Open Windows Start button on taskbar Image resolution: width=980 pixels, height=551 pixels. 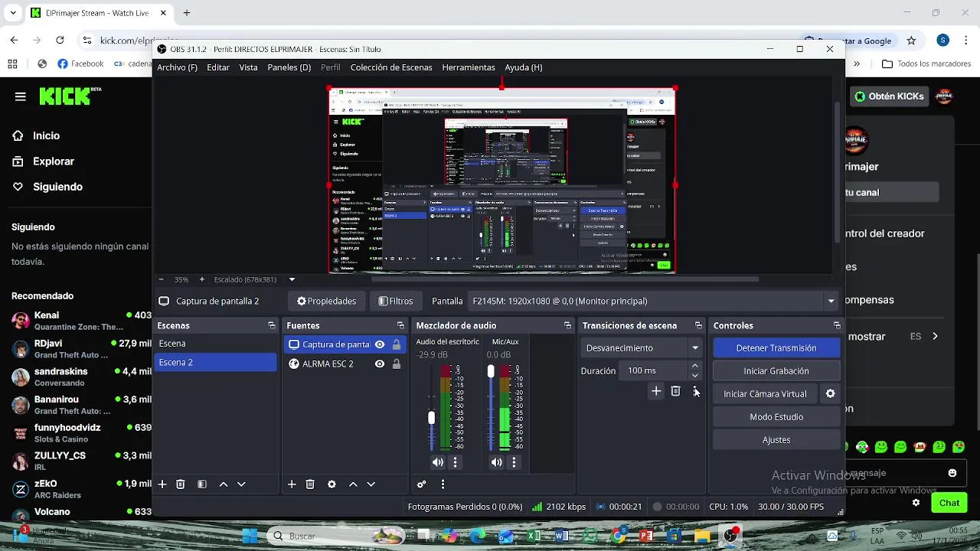tap(249, 536)
